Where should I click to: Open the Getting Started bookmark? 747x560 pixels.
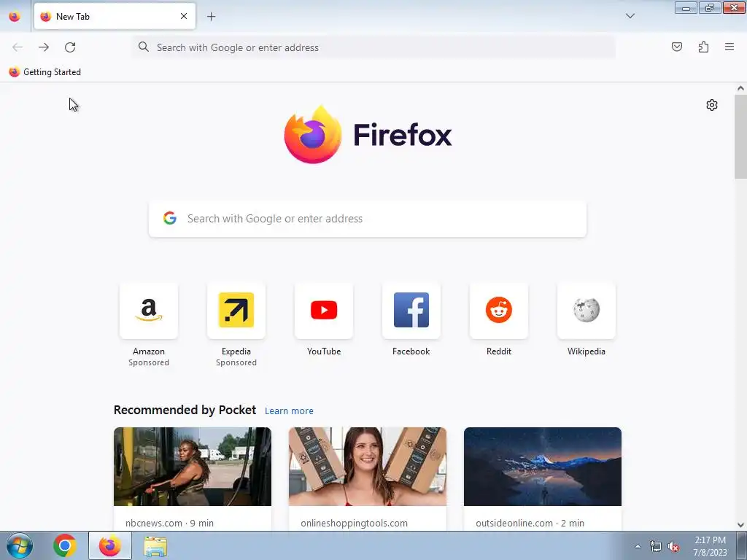[x=45, y=72]
